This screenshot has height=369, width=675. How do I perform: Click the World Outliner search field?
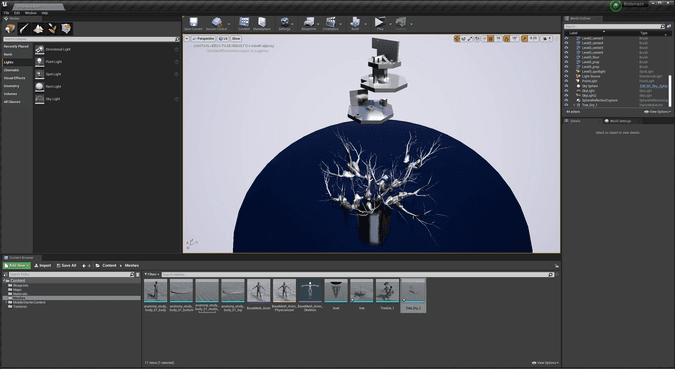[x=613, y=27]
